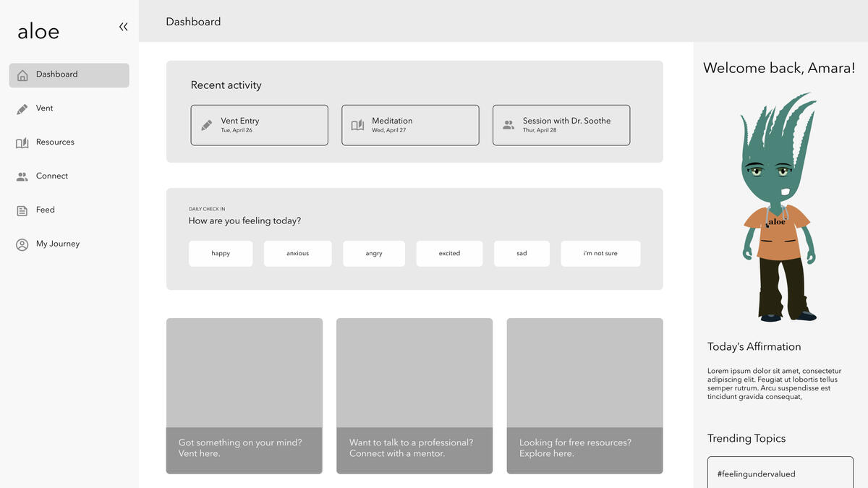Click the open book Resources icon

[22, 143]
